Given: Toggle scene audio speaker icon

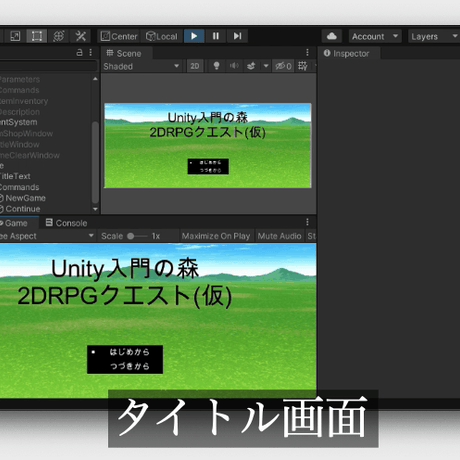Looking at the screenshot, I should click(234, 66).
